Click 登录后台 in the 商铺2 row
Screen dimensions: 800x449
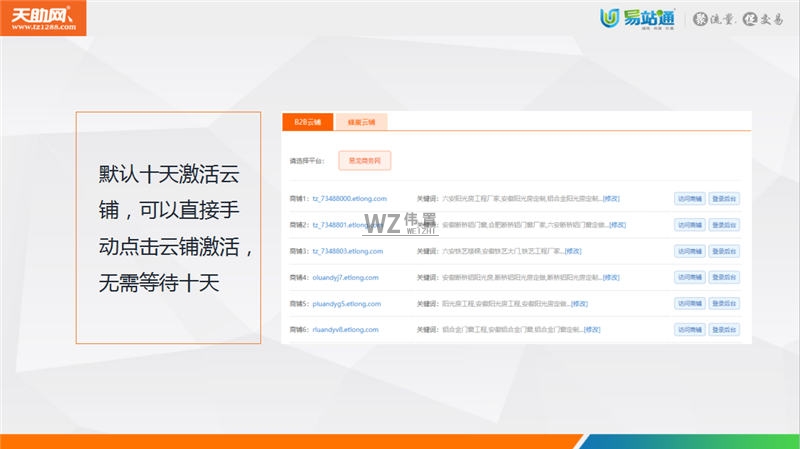[x=724, y=224]
